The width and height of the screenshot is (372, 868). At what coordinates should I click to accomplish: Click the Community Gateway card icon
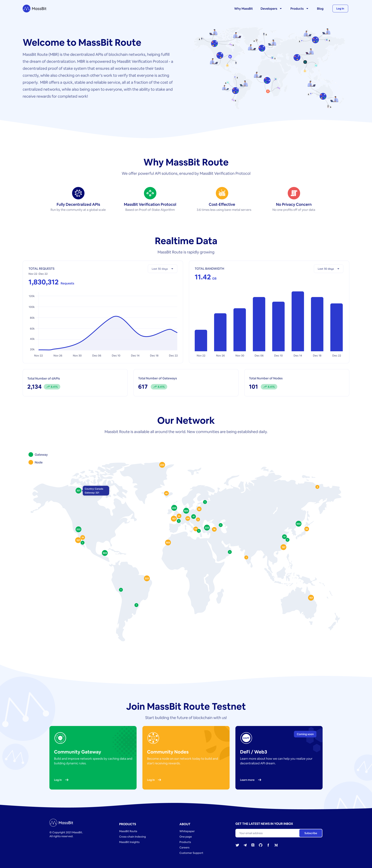click(60, 738)
